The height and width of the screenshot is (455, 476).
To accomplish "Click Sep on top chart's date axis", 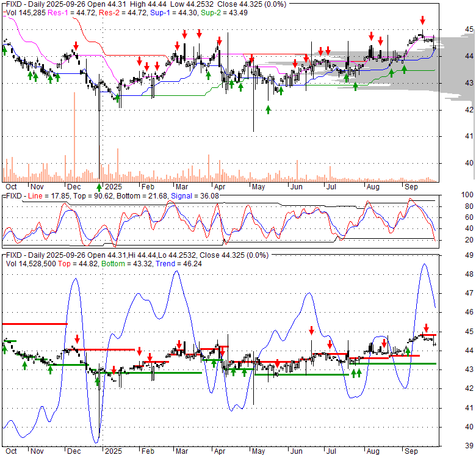I will click(x=411, y=187).
